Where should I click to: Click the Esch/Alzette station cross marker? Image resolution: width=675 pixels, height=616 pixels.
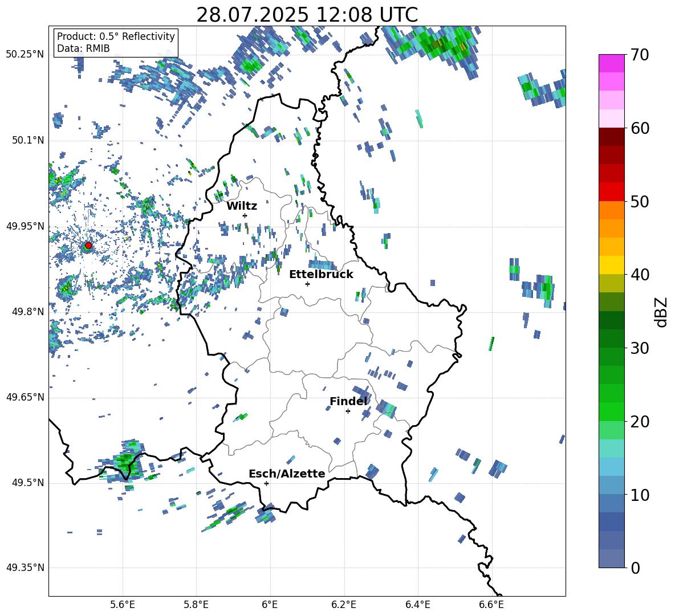click(x=266, y=483)
